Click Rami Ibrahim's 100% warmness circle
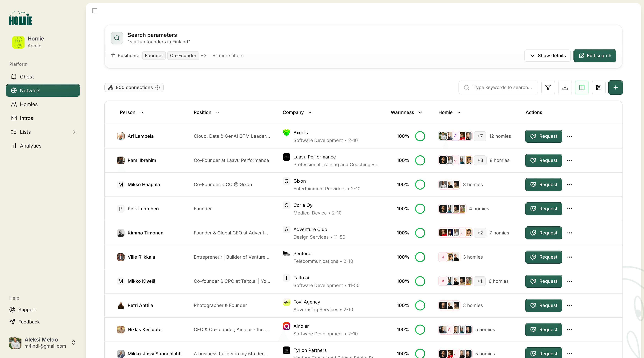Screen dimensions: 644x358 [420, 160]
